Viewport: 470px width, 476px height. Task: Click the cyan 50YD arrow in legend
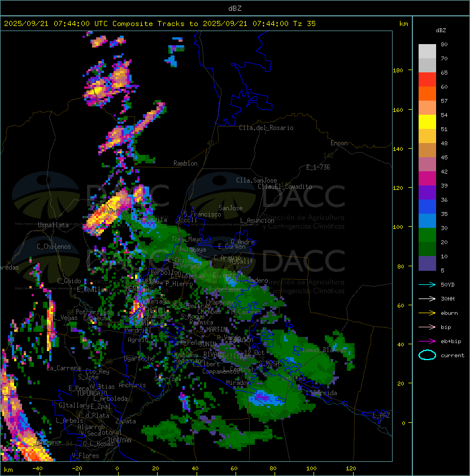coord(427,285)
